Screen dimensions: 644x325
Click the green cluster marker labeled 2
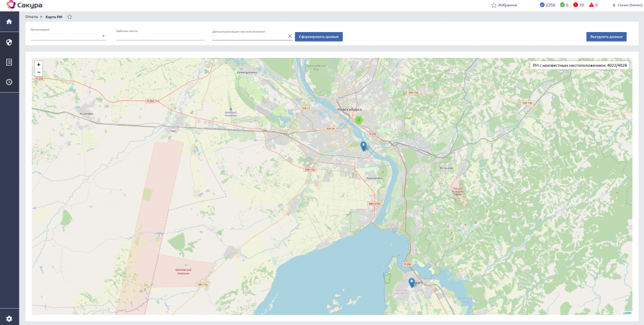(x=358, y=120)
